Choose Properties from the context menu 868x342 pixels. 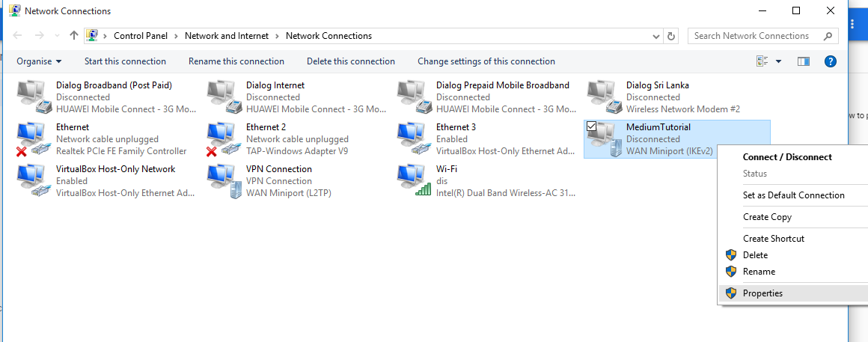(762, 293)
